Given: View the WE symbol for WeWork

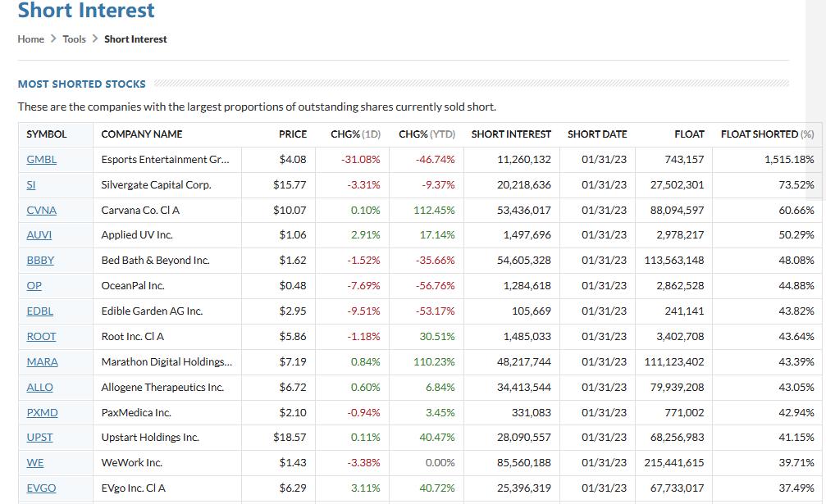Looking at the screenshot, I should point(35,462).
